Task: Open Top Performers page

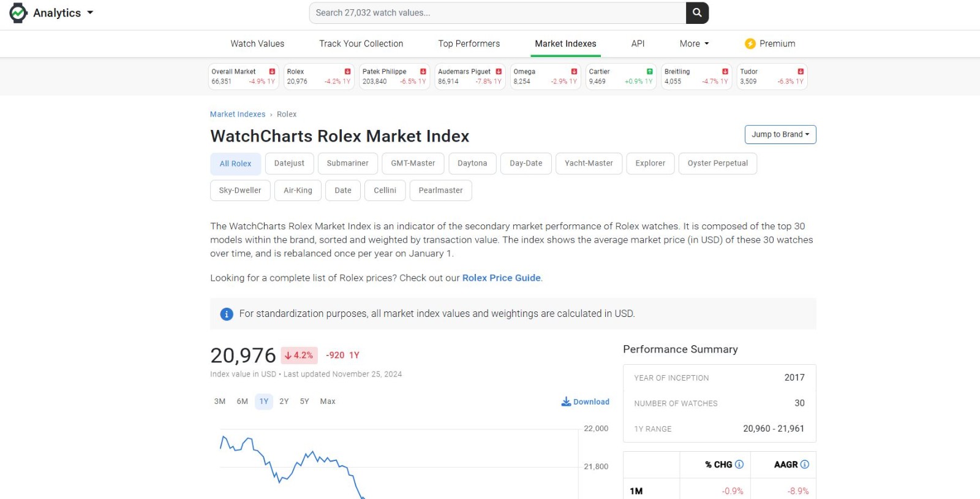Action: [x=469, y=44]
